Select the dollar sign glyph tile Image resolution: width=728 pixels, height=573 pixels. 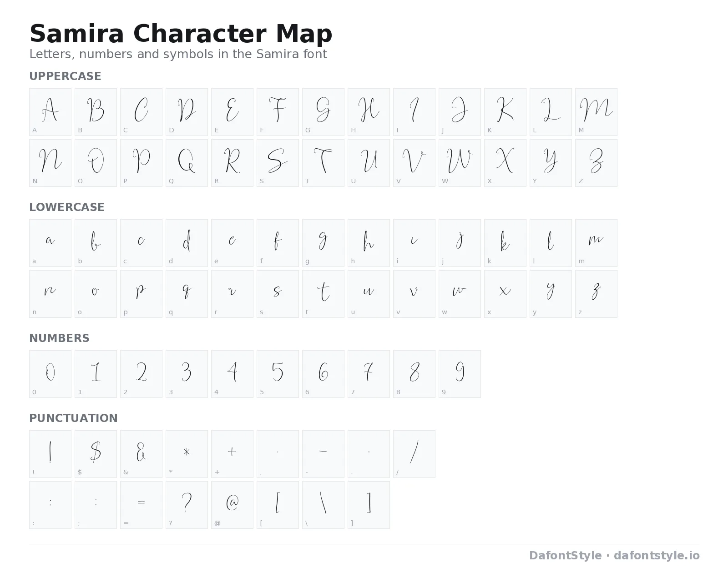point(96,454)
